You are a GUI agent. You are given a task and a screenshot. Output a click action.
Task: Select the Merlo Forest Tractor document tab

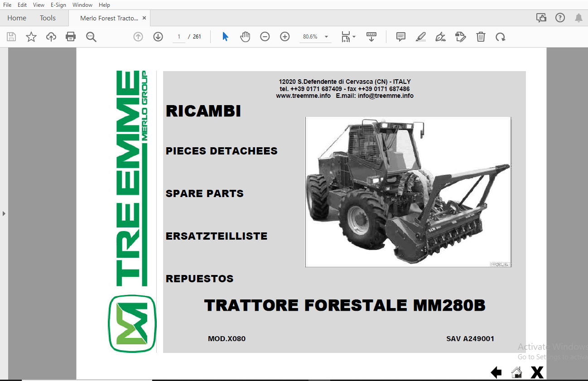(x=109, y=18)
